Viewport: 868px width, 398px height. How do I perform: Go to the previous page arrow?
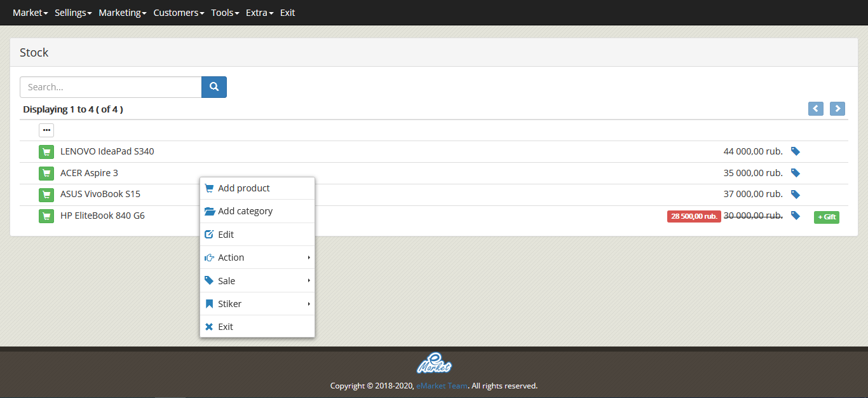816,109
